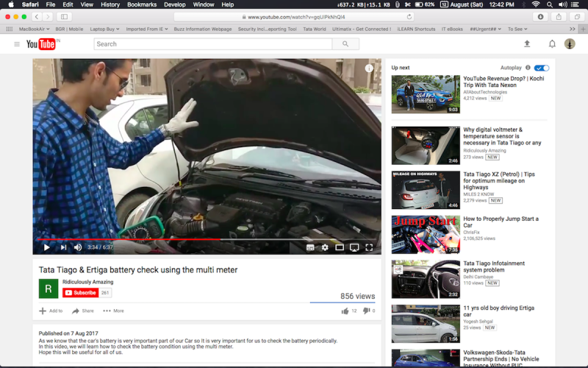Expand the Laptop Buy bookmarks folder

(104, 29)
